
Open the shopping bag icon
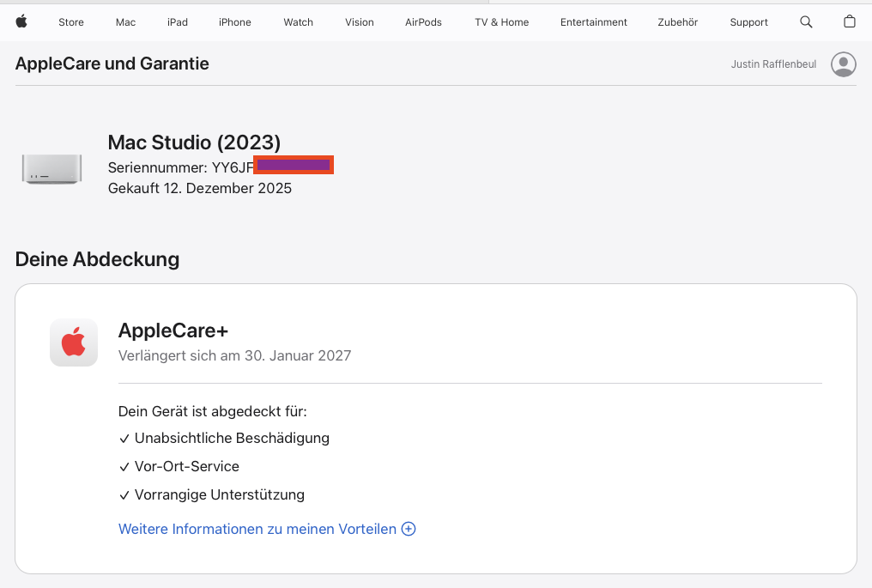coord(849,21)
